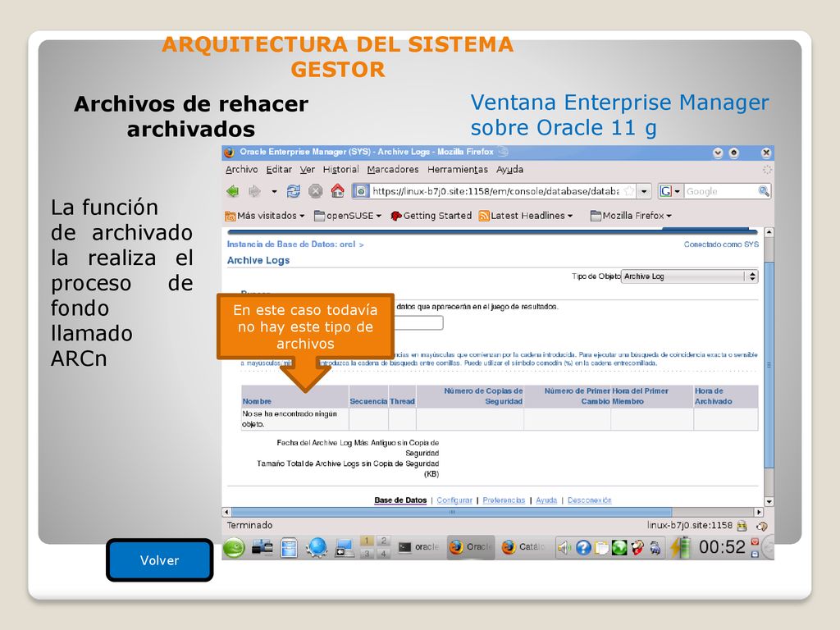Click the green Back arrow in Firefox

point(232,190)
